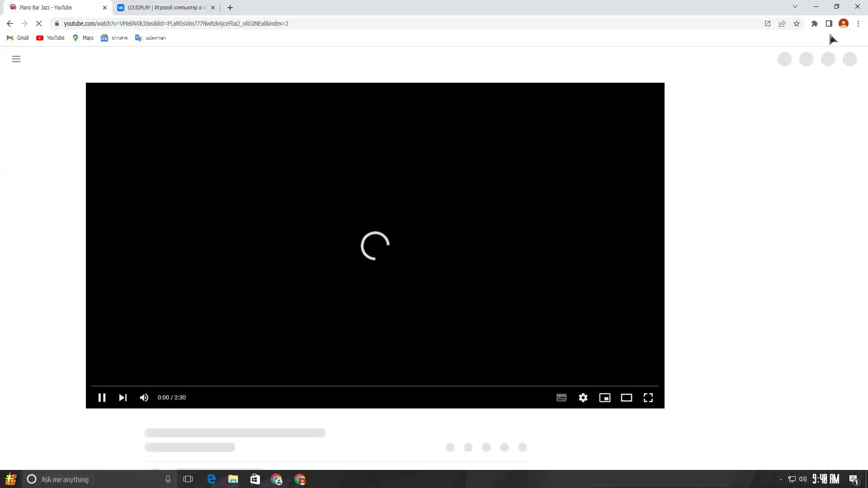Toggle theater mode view
The width and height of the screenshot is (868, 488).
[x=626, y=398]
